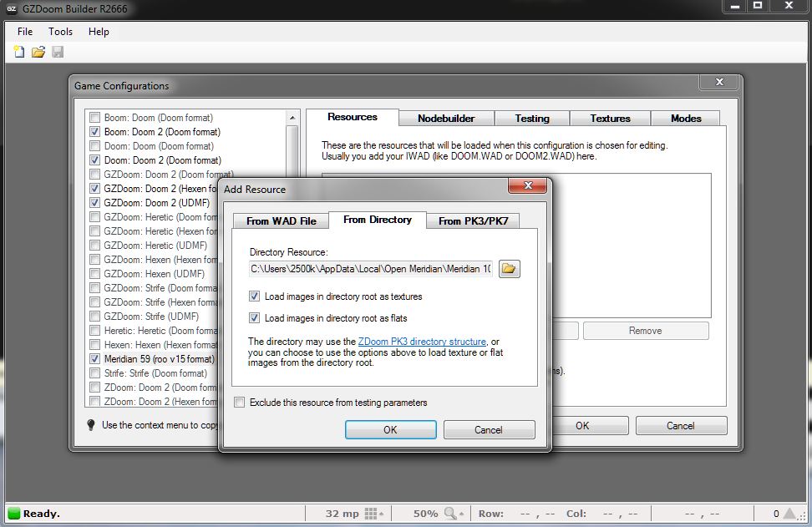Click the Remove resource button

tap(646, 331)
